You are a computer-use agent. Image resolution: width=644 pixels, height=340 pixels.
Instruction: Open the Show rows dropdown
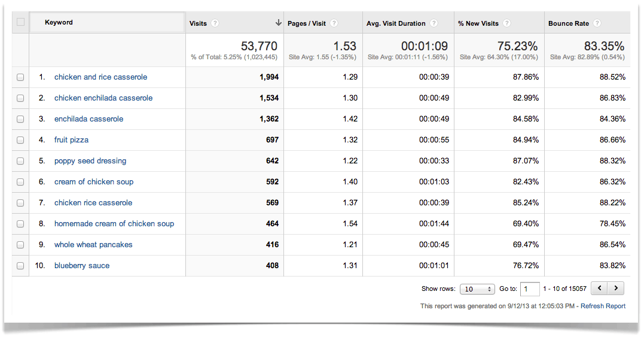coord(477,289)
